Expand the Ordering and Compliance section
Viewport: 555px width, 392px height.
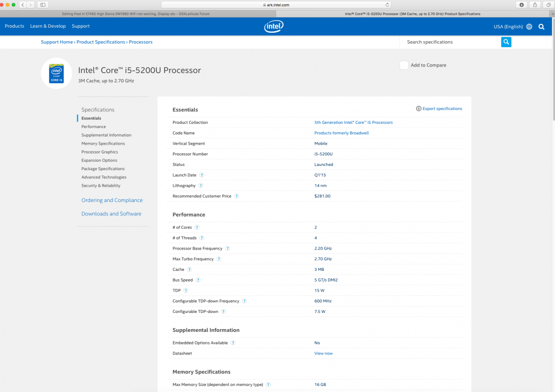coord(112,200)
